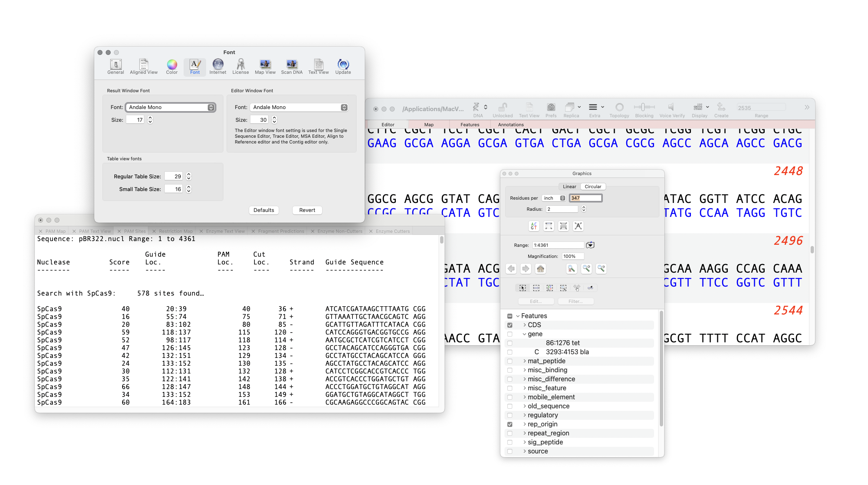Screen dimensions: 868x485
Task: Click the home icon in Graphics panel
Action: pyautogui.click(x=541, y=269)
